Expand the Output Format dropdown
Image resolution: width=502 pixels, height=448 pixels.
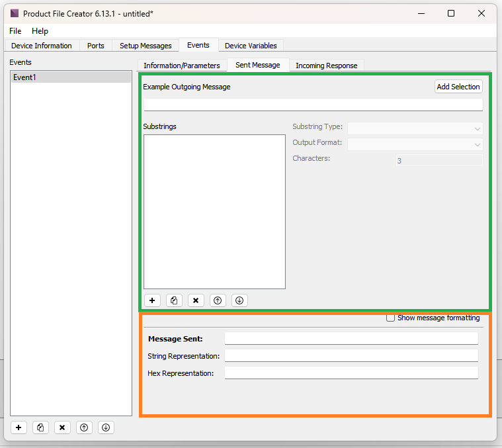coord(415,144)
